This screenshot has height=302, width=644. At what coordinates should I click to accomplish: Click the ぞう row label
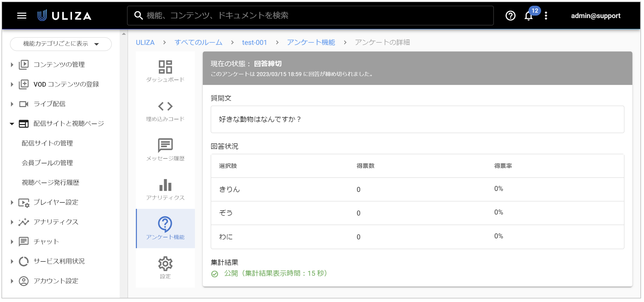[226, 213]
